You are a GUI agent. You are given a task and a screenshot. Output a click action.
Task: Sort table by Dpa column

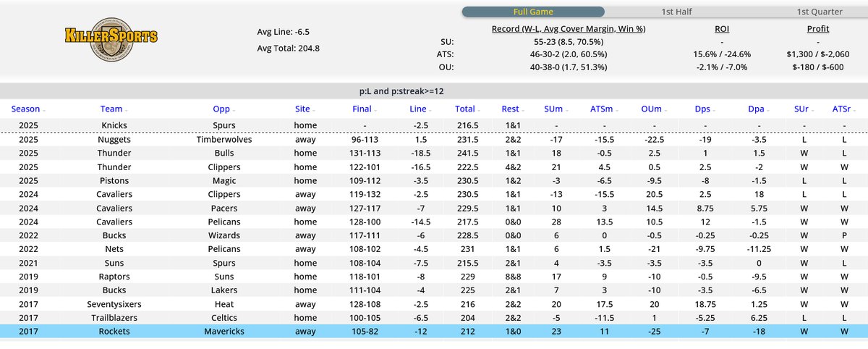tap(756, 109)
